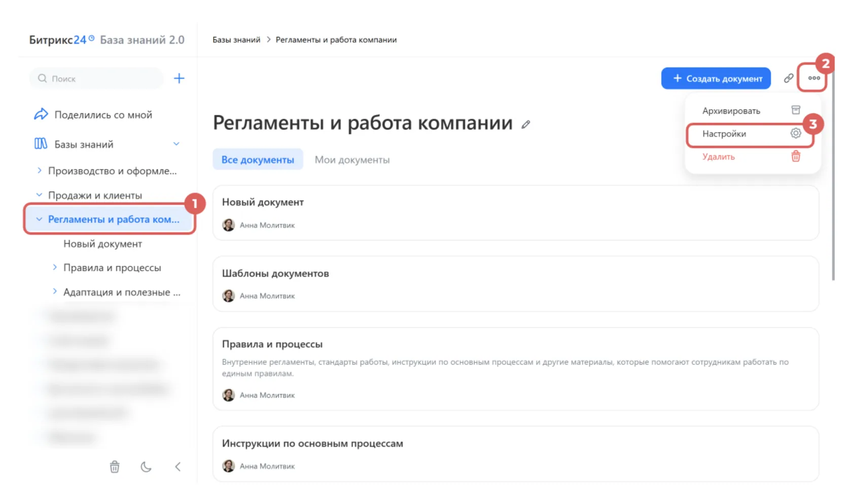The width and height of the screenshot is (852, 504).
Task: Open the three-dots more options menu
Action: (x=814, y=78)
